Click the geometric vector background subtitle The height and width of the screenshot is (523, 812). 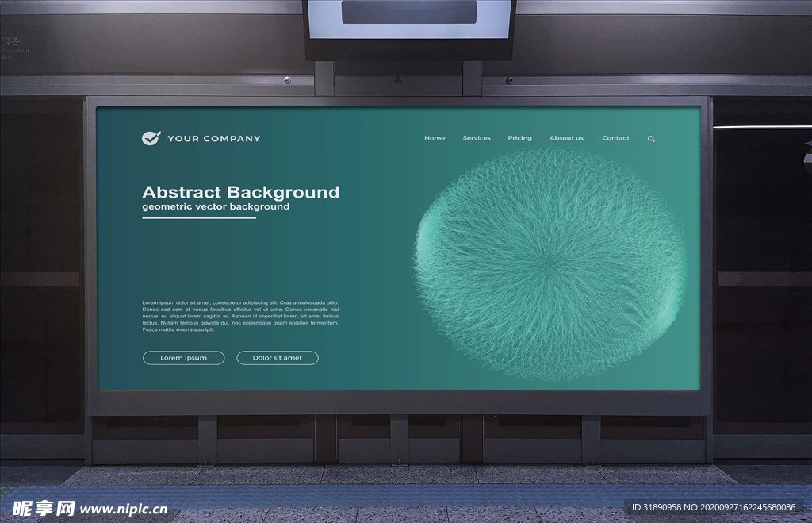click(216, 207)
